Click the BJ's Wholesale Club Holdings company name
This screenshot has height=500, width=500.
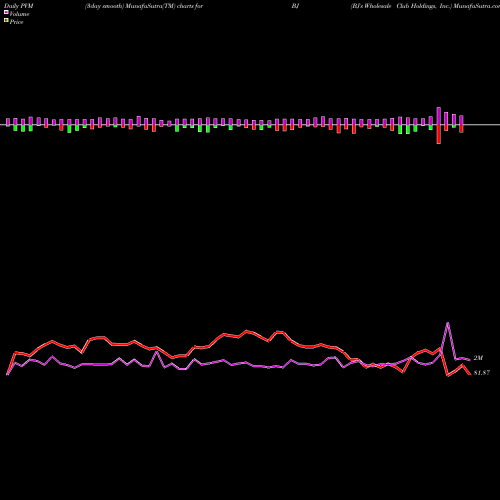point(400,6)
